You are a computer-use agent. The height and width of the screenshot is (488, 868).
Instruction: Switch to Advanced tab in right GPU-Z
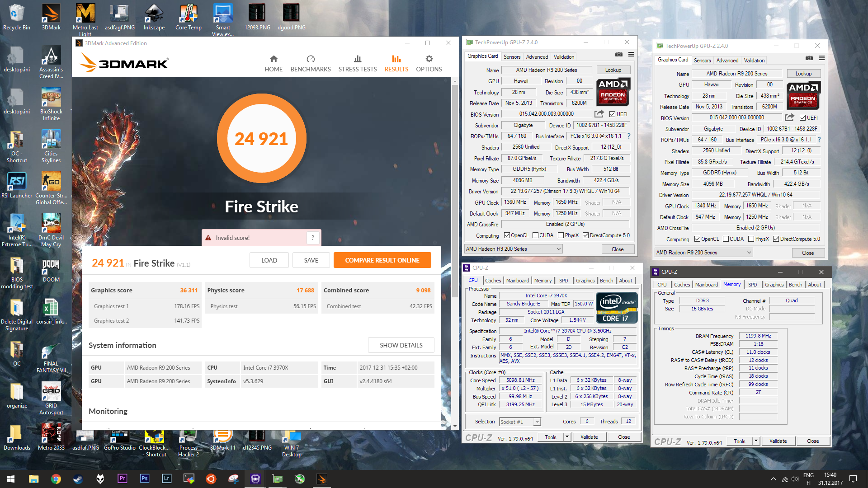pyautogui.click(x=727, y=61)
